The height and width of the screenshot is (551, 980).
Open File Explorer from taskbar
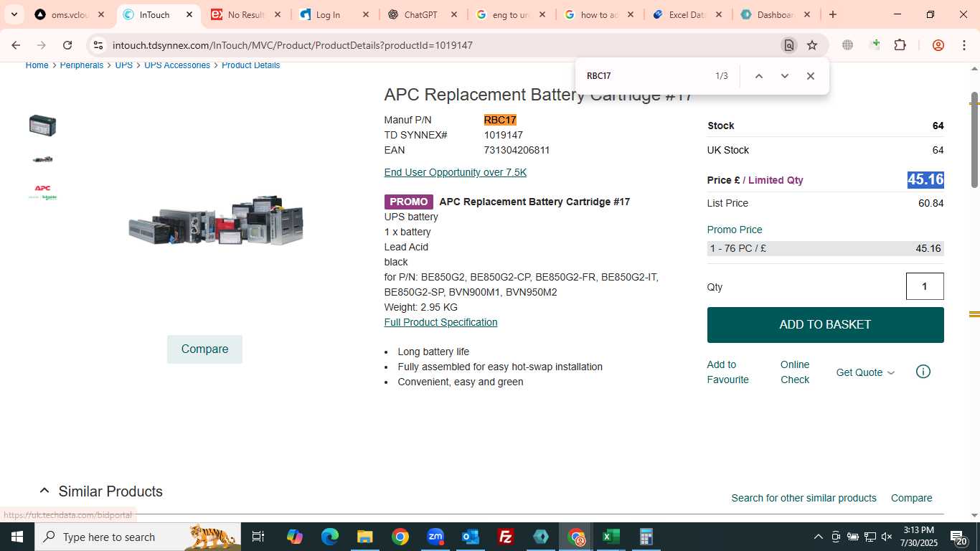[x=364, y=537]
